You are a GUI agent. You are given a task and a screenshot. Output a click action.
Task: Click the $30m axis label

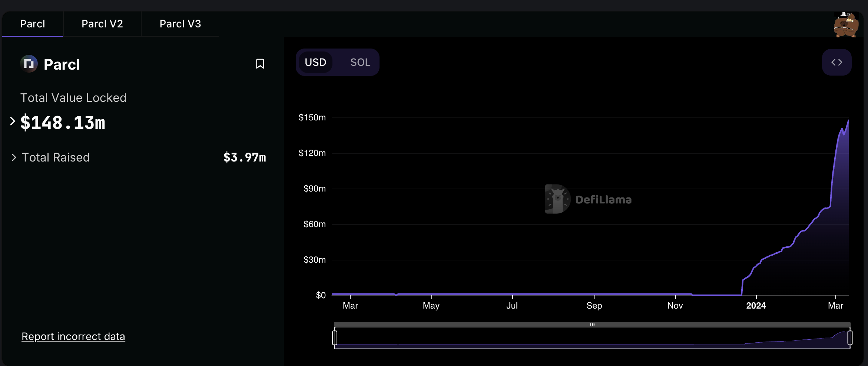coord(314,260)
